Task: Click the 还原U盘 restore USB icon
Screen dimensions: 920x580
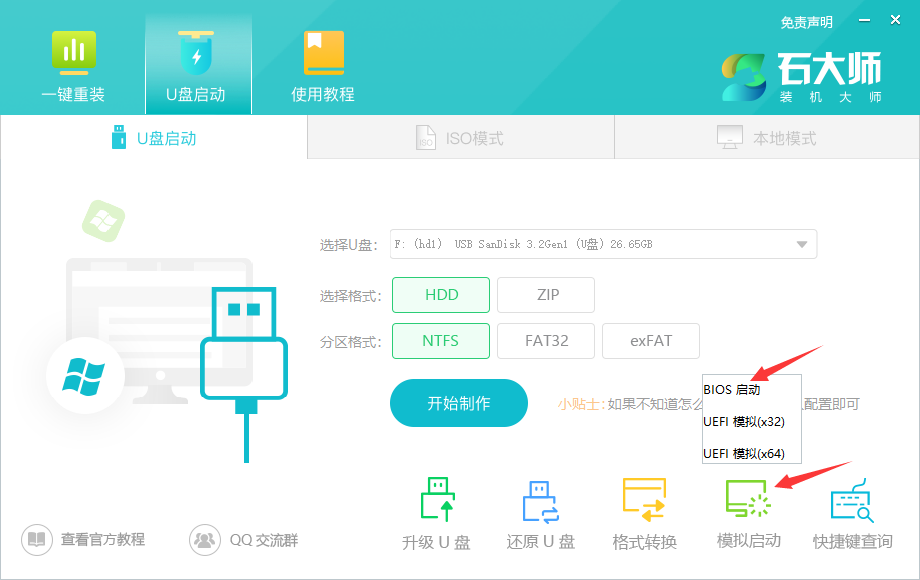Action: (540, 510)
